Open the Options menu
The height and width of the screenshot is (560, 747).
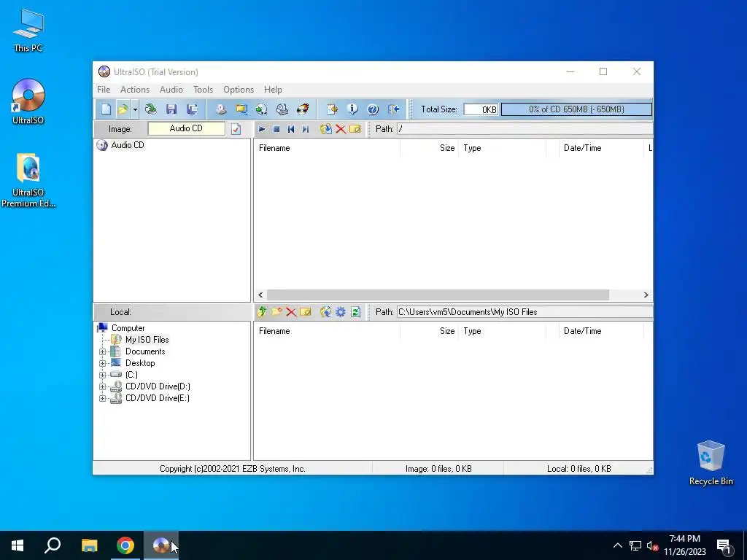(x=239, y=90)
